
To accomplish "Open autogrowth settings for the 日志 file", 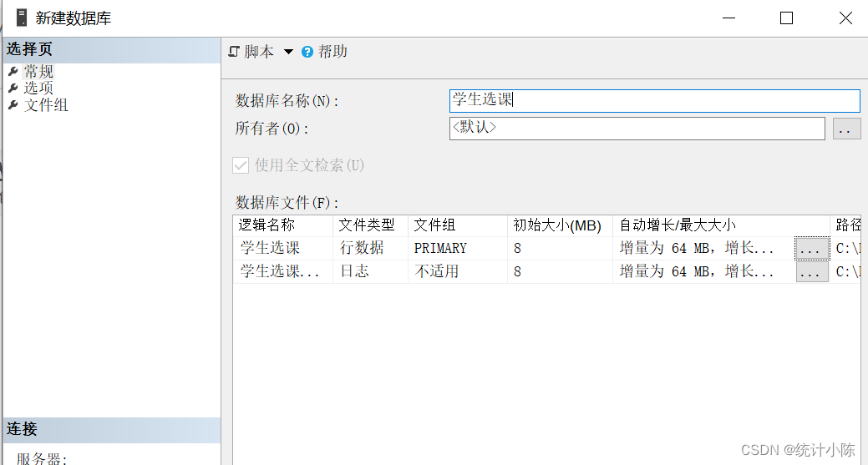I will tap(812, 272).
